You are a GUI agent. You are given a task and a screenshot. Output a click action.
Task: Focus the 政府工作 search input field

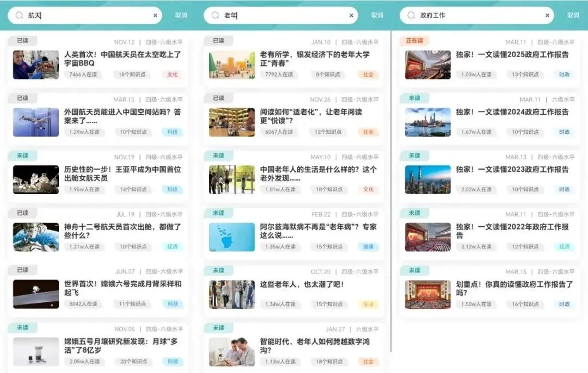click(477, 15)
